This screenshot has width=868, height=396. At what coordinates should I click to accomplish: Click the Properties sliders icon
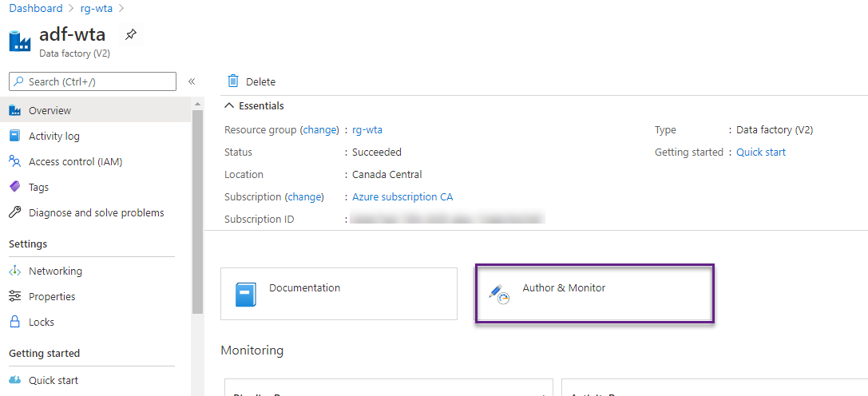coord(14,296)
